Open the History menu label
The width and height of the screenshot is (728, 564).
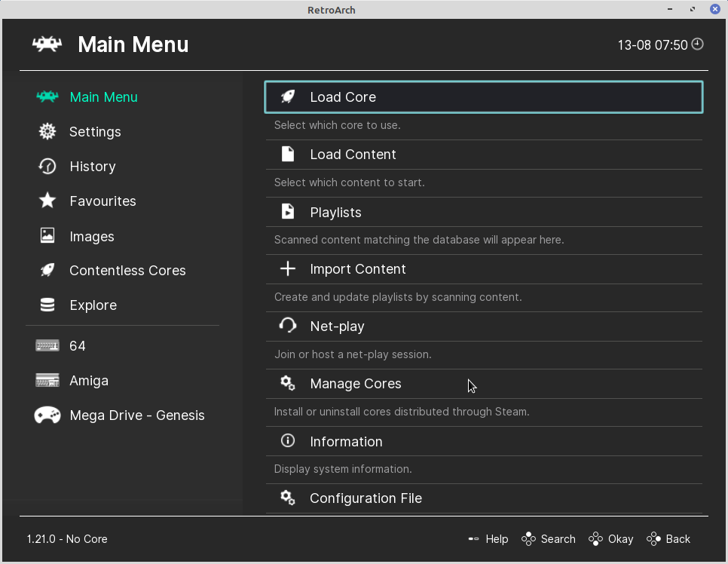pos(93,167)
